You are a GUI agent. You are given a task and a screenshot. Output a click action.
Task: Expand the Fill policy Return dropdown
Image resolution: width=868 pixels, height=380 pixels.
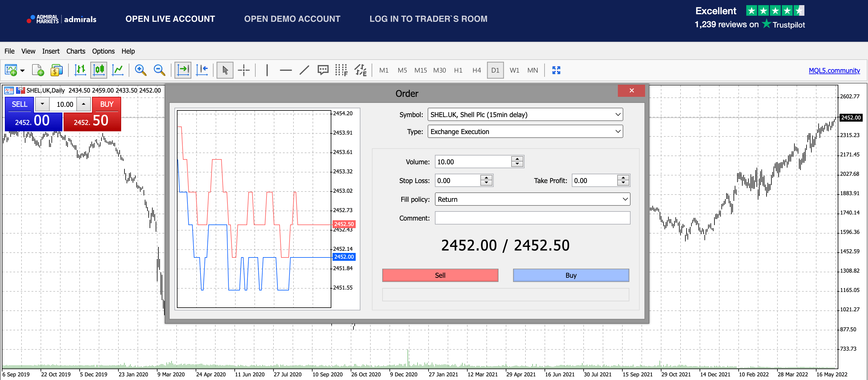(532, 199)
